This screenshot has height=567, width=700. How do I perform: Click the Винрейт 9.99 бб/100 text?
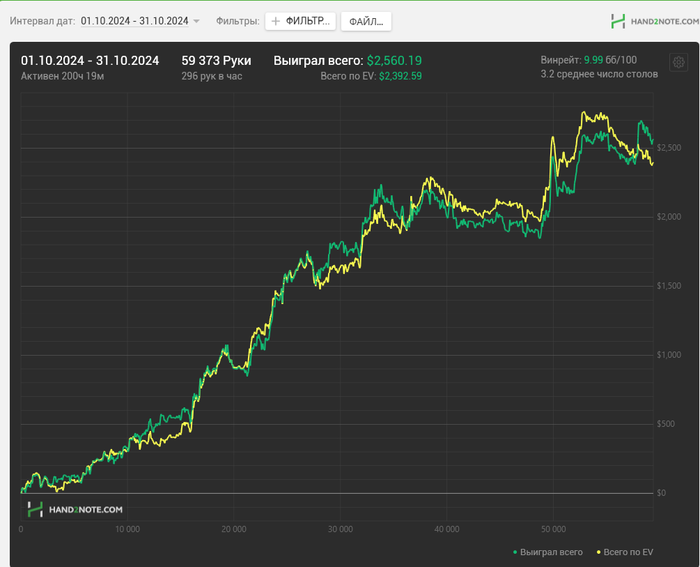pyautogui.click(x=588, y=60)
